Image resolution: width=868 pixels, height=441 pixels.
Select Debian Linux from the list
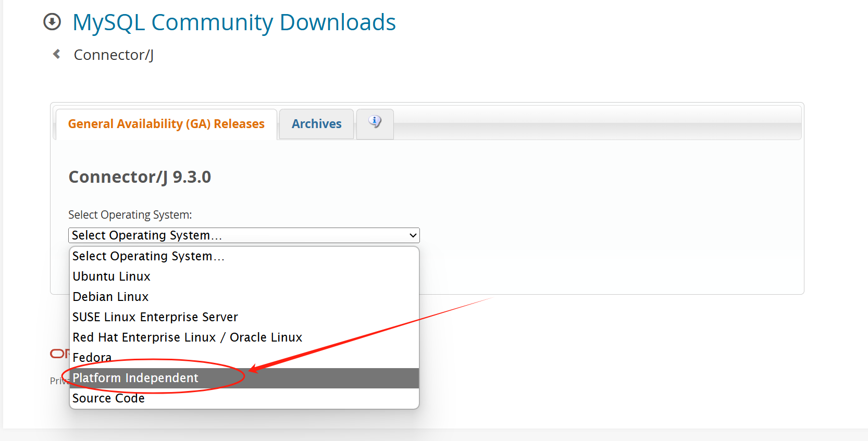244,297
